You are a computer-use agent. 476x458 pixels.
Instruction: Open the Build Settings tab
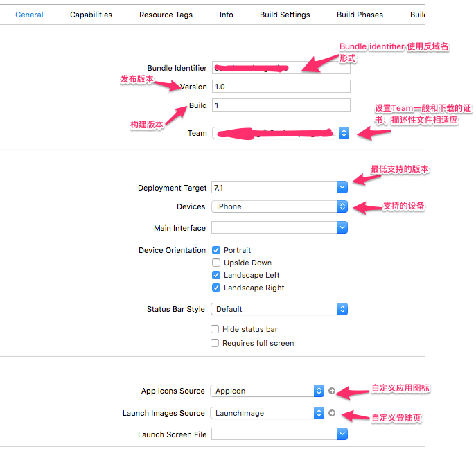[x=285, y=15]
